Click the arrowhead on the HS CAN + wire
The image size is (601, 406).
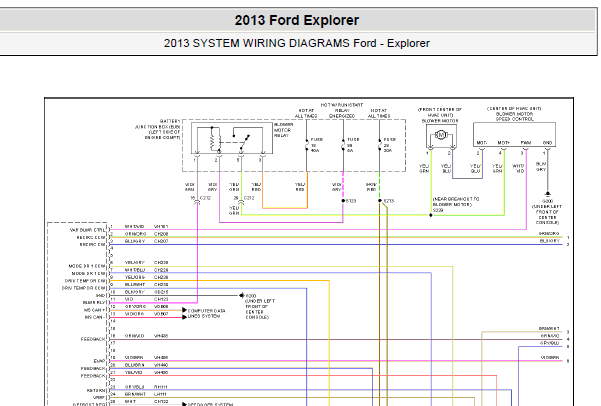pyautogui.click(x=184, y=310)
